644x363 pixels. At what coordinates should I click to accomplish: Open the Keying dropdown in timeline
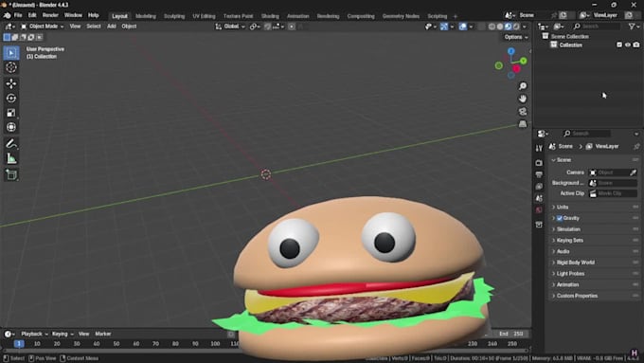click(63, 334)
